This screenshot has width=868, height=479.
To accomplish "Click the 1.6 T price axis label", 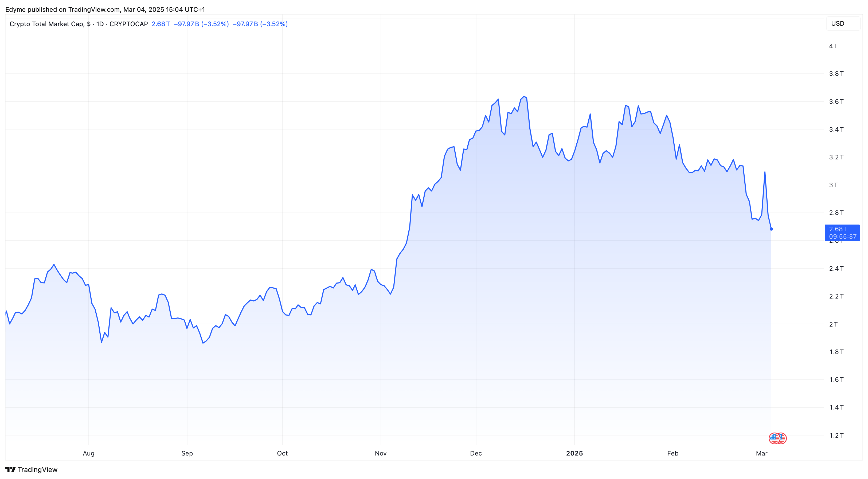I will tap(836, 380).
